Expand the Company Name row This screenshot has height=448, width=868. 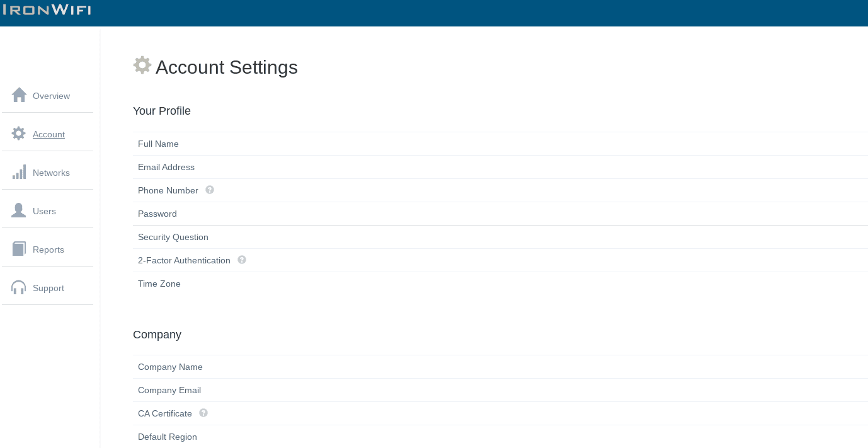point(170,367)
